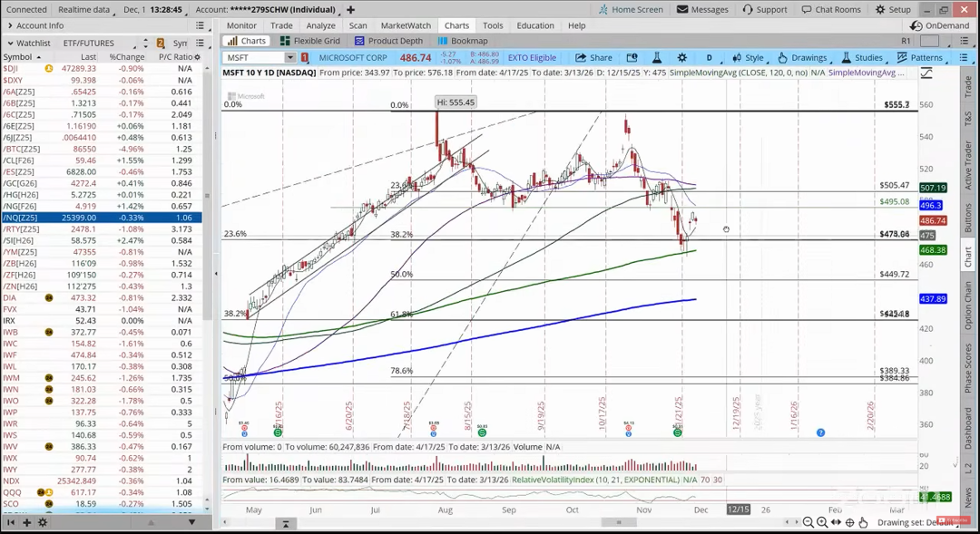Open watchlist column settings gear
The height and width of the screenshot is (534, 980).
(198, 57)
